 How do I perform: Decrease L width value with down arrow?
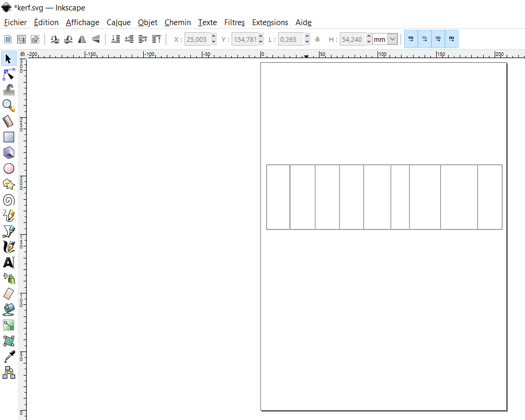[x=307, y=42]
